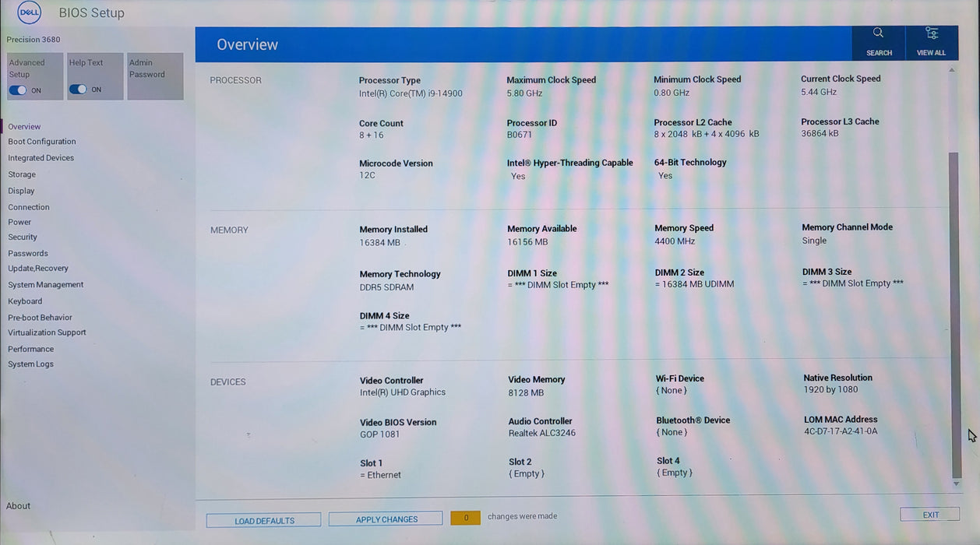The height and width of the screenshot is (545, 980).
Task: Click the vertical scrollbar thumb
Action: pyautogui.click(x=955, y=315)
